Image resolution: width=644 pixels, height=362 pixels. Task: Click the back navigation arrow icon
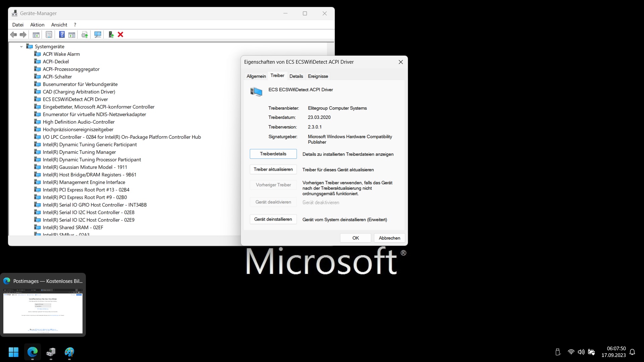click(x=13, y=35)
